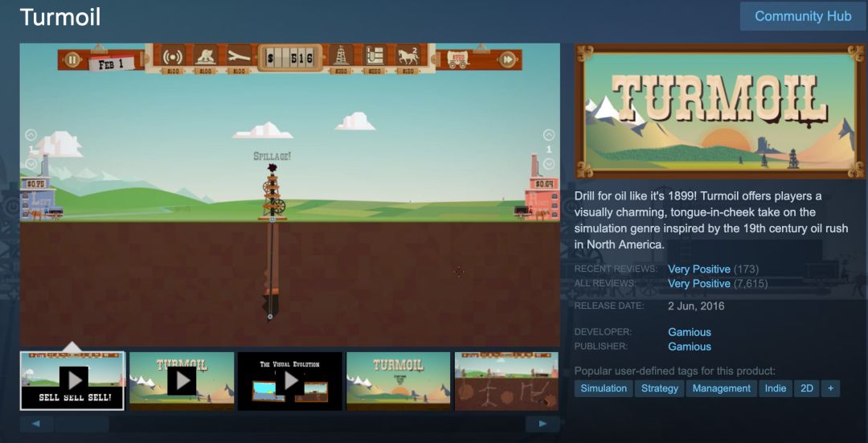The height and width of the screenshot is (443, 868).
Task: Select the Management tag
Action: [x=721, y=388]
